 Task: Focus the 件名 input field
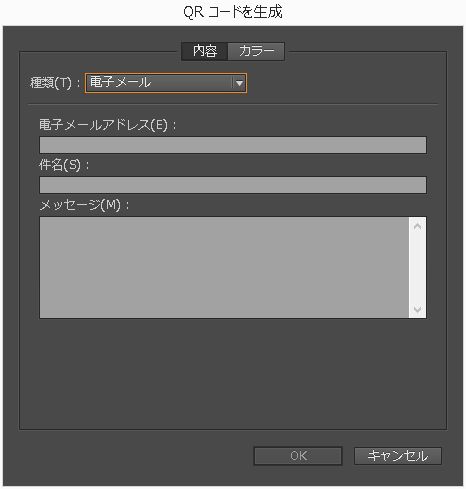pyautogui.click(x=233, y=185)
